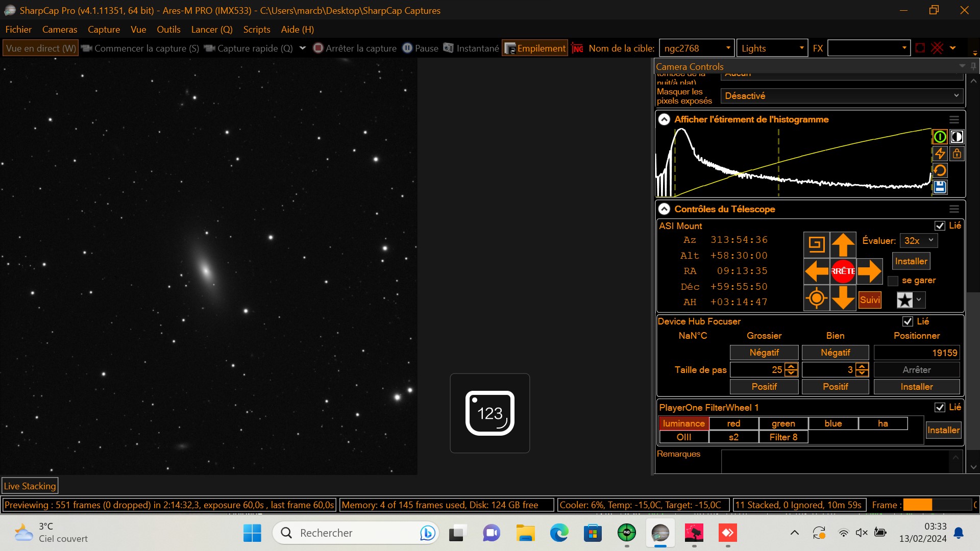Lock the histogram stretch settings
Image resolution: width=980 pixels, height=551 pixels.
click(x=958, y=154)
